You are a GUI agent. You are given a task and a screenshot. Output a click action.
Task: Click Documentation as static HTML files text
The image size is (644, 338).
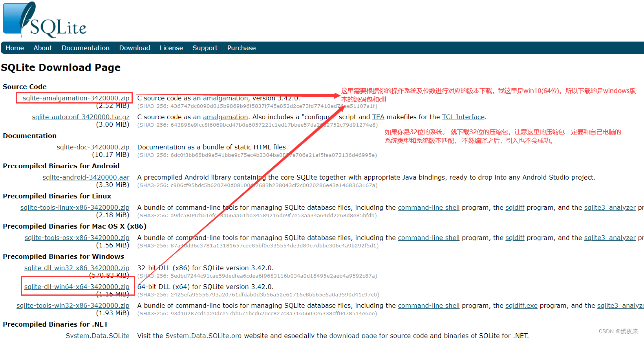pyautogui.click(x=212, y=147)
